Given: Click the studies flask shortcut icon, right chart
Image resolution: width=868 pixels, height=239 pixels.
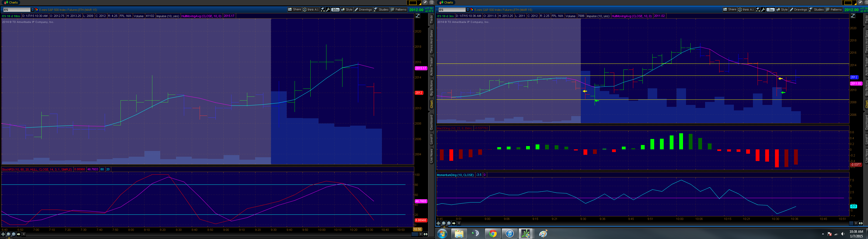Looking at the screenshot, I should pyautogui.click(x=758, y=10).
